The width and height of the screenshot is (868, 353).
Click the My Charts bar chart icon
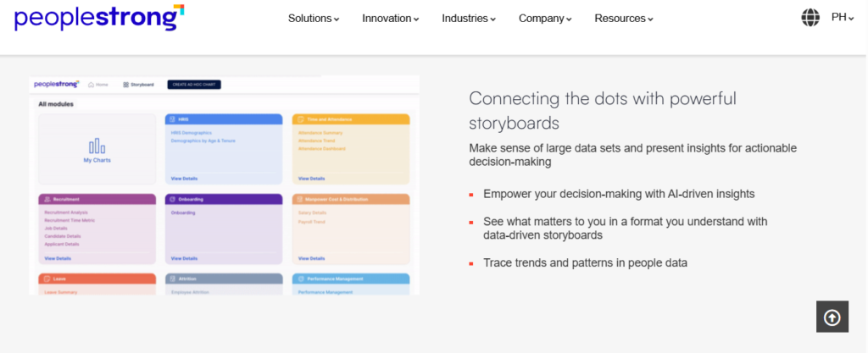tap(97, 146)
